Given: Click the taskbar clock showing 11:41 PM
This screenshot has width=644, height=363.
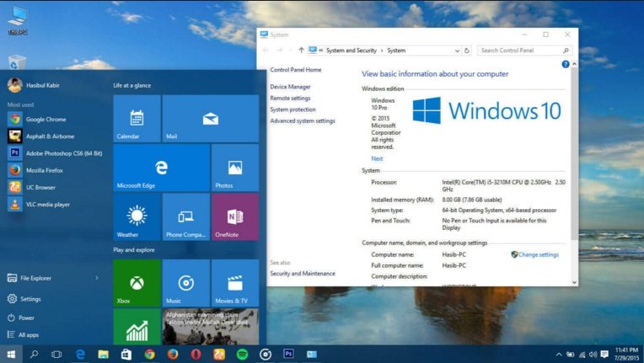Looking at the screenshot, I should 627,354.
